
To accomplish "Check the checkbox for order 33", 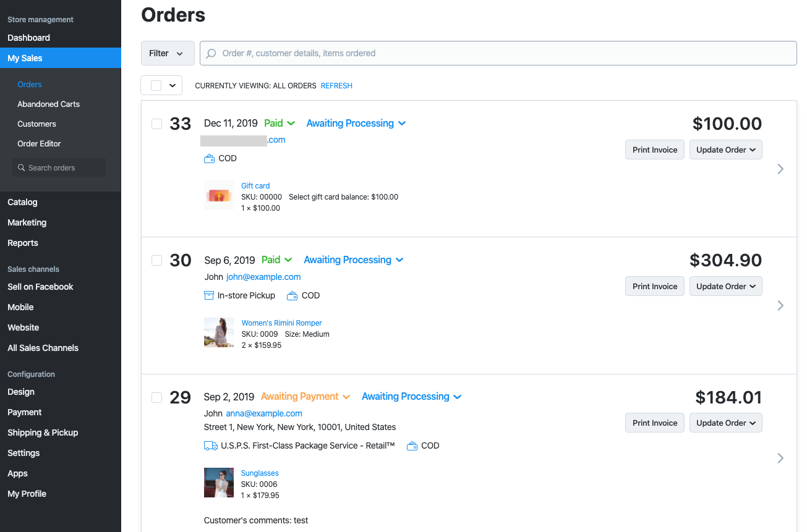I will [156, 124].
